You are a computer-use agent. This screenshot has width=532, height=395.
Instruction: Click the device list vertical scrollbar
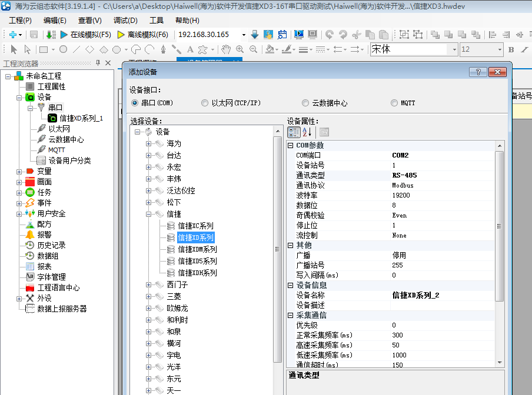click(277, 249)
